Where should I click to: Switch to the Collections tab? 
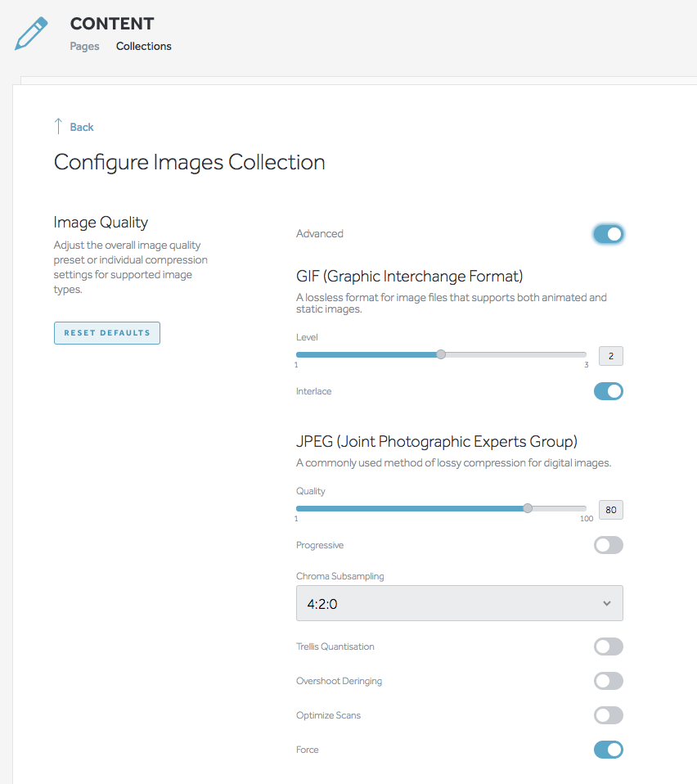coord(144,47)
